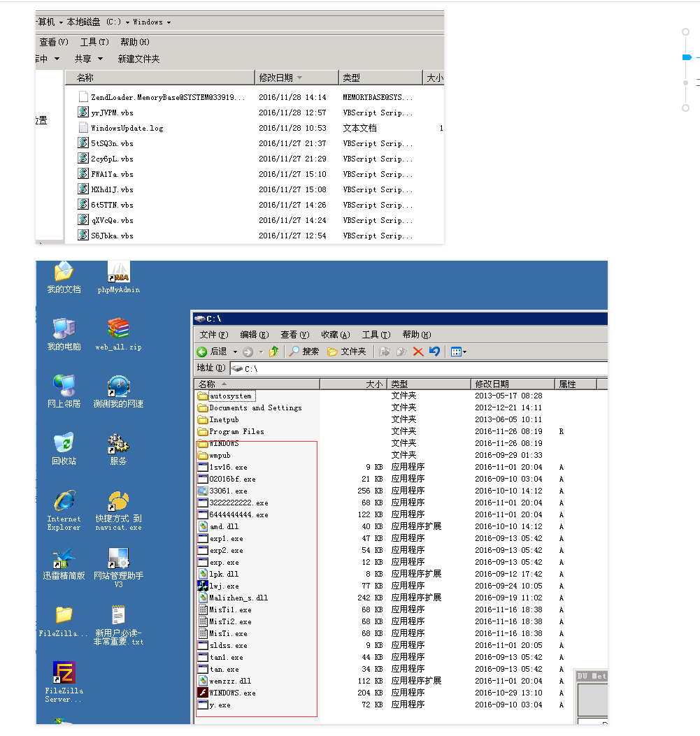Go up one folder level in C:\ window
700x736 pixels.
click(273, 352)
